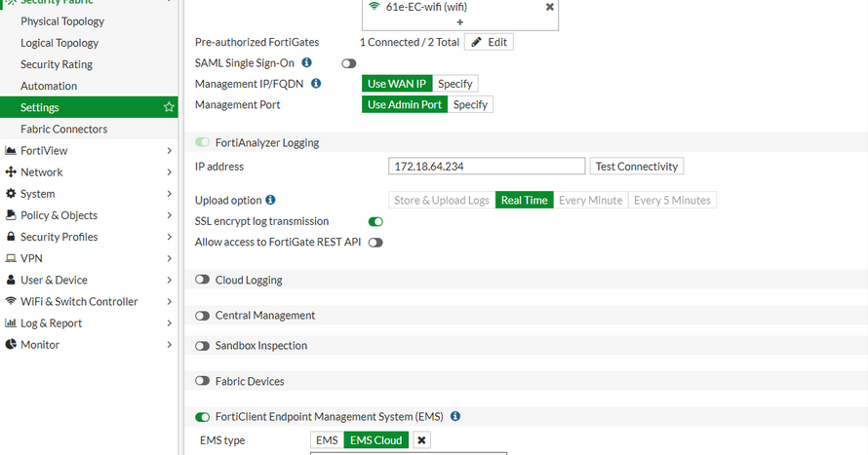868x455 pixels.
Task: Click the 1 Connected / 2 Total text
Action: pyautogui.click(x=410, y=42)
